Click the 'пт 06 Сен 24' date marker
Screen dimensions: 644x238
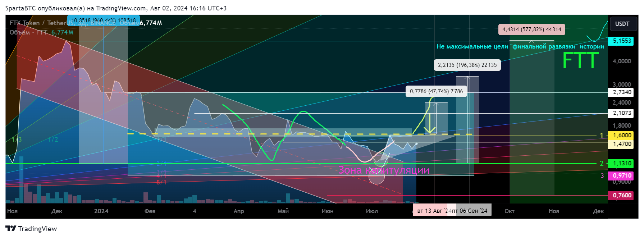coord(470,211)
